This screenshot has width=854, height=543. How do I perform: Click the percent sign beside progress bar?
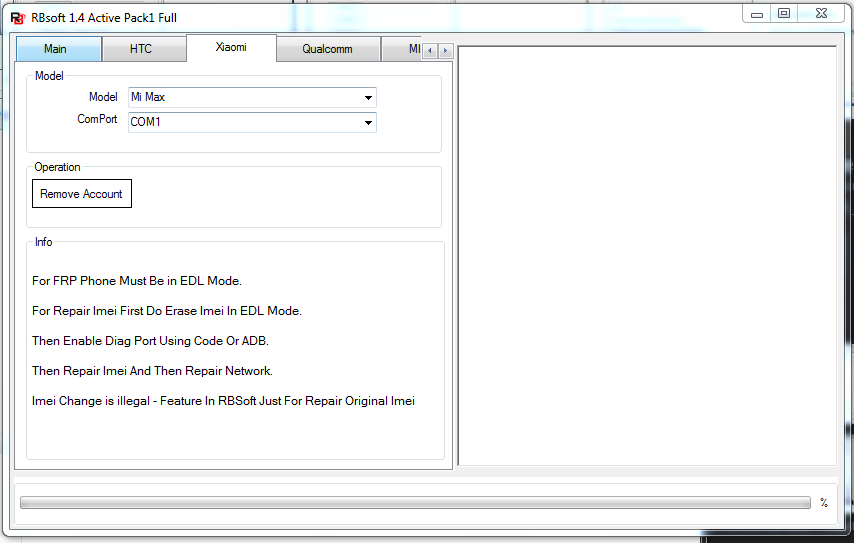coord(824,503)
